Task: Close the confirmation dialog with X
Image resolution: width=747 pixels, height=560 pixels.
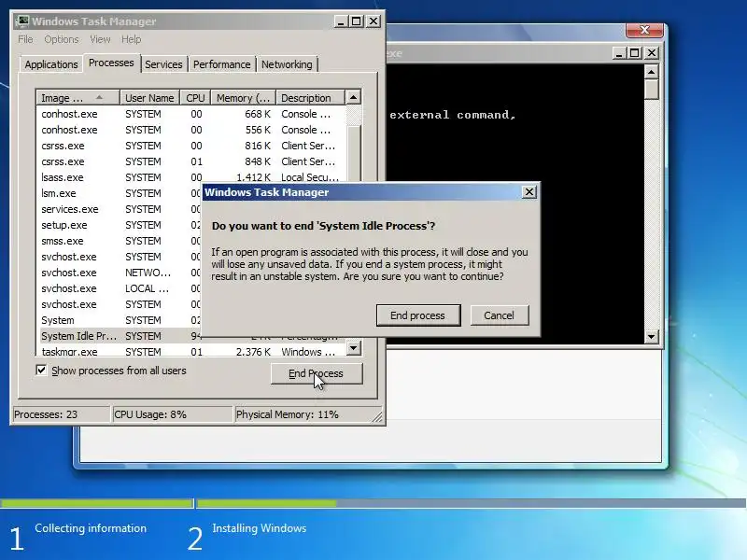Action: point(529,192)
